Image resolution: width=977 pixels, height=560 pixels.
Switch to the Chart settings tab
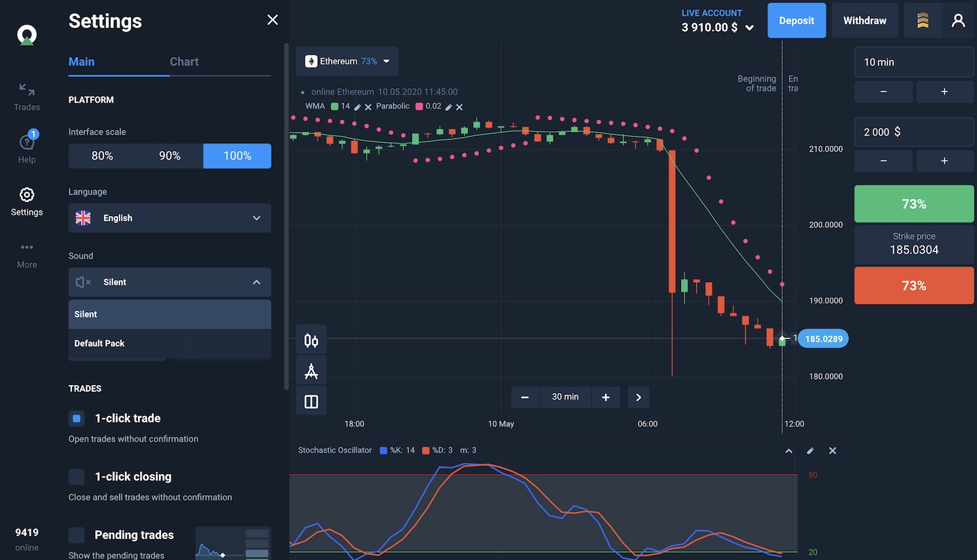(184, 62)
